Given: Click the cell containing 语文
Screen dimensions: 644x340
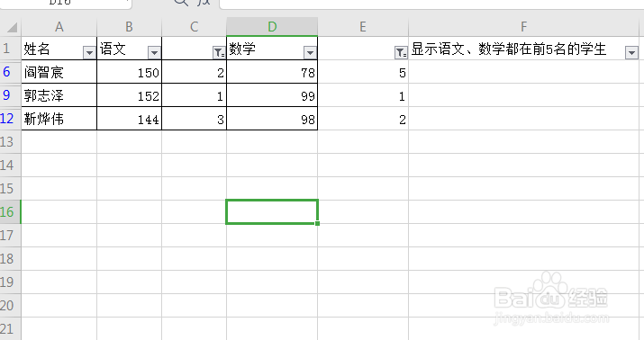Looking at the screenshot, I should coord(129,49).
